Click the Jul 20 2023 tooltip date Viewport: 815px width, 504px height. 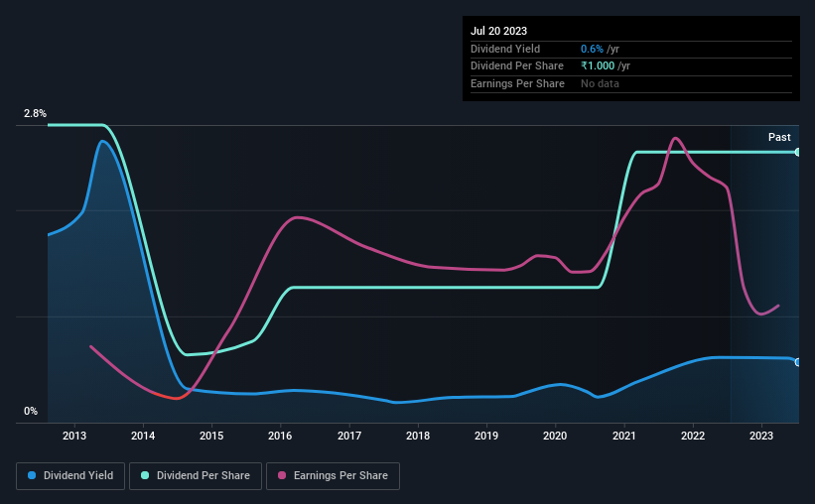(499, 31)
